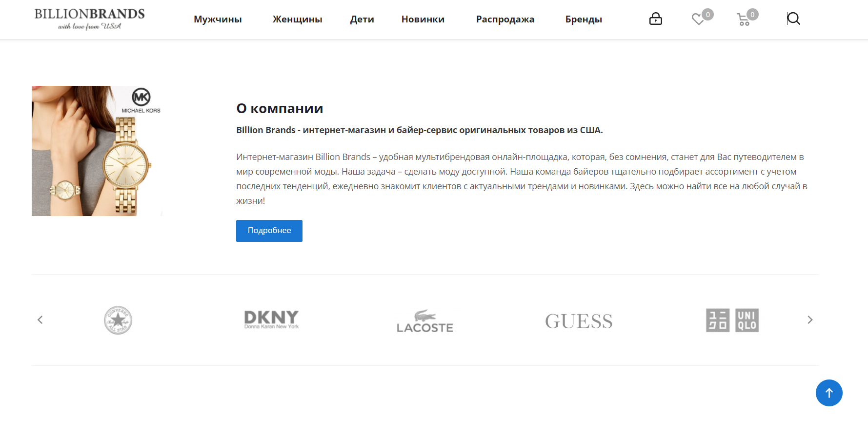Click the DKNY brand logo
868x439 pixels.
click(x=271, y=319)
